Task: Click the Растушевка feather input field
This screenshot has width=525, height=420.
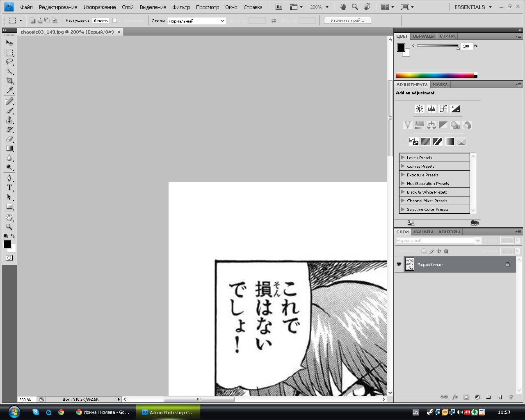Action: [x=100, y=21]
